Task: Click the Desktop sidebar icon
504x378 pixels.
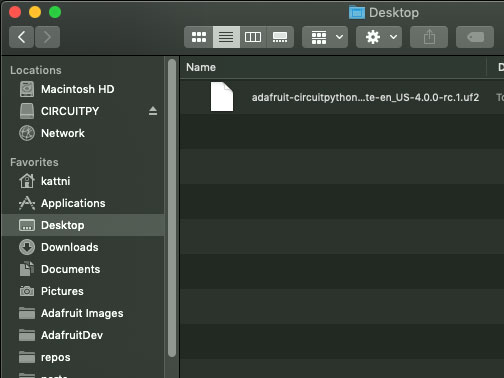Action: pyautogui.click(x=27, y=225)
